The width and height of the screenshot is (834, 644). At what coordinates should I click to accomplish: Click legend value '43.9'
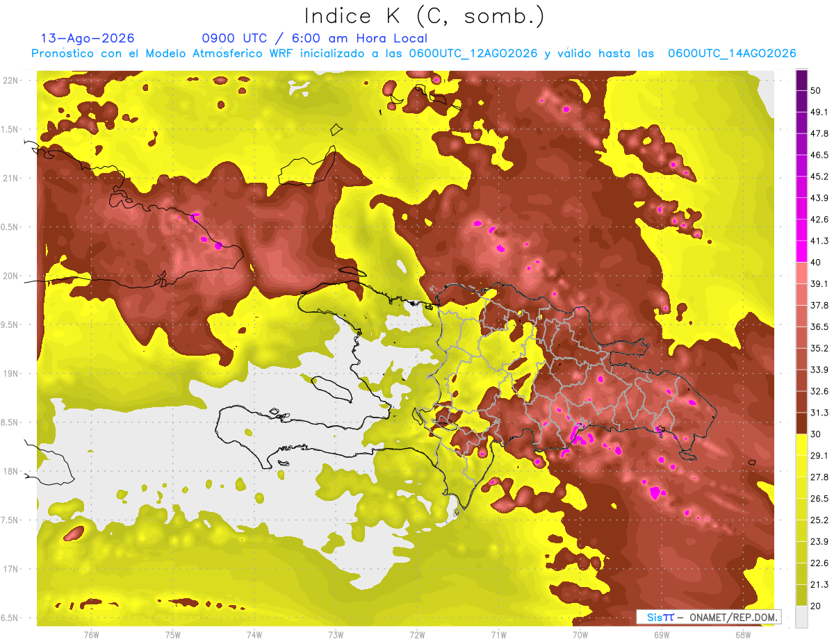[x=819, y=198]
